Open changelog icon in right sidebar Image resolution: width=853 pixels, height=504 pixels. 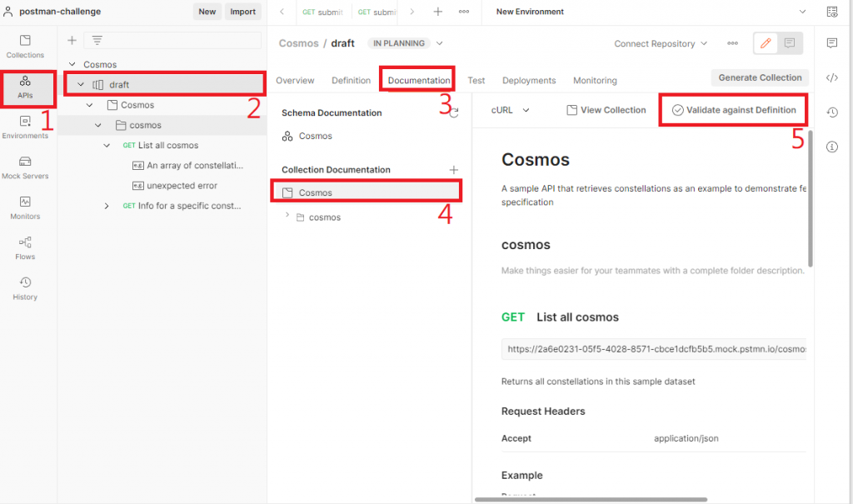point(832,112)
